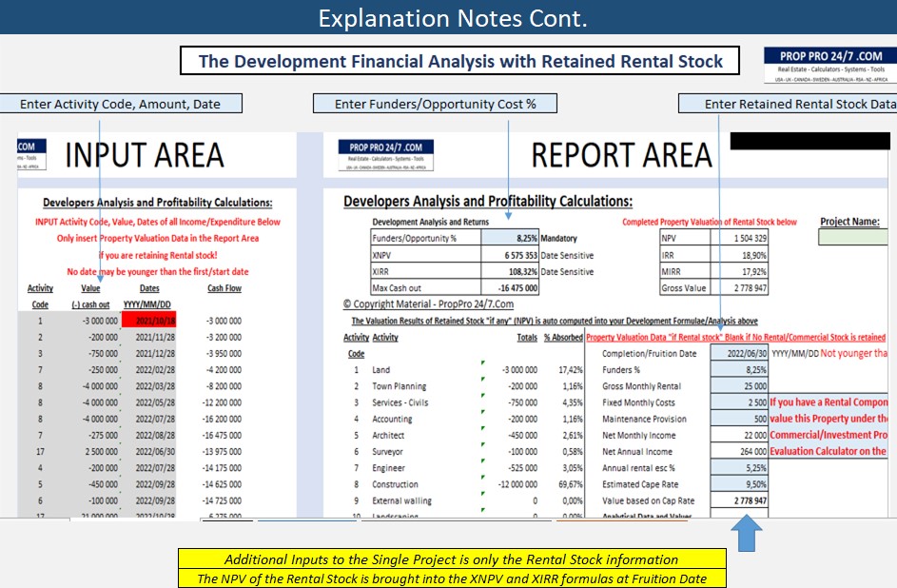The image size is (897, 588).
Task: Select the Estimated Cape Rate cell 9,50%
Action: (739, 484)
